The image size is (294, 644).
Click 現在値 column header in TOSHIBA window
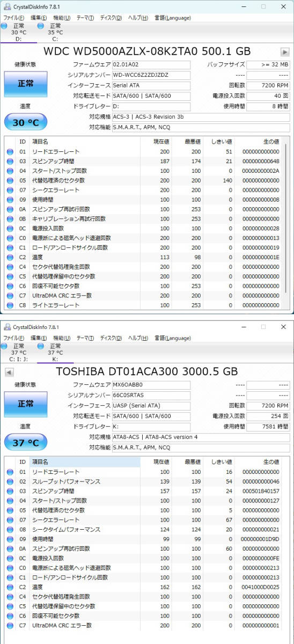[x=161, y=462]
